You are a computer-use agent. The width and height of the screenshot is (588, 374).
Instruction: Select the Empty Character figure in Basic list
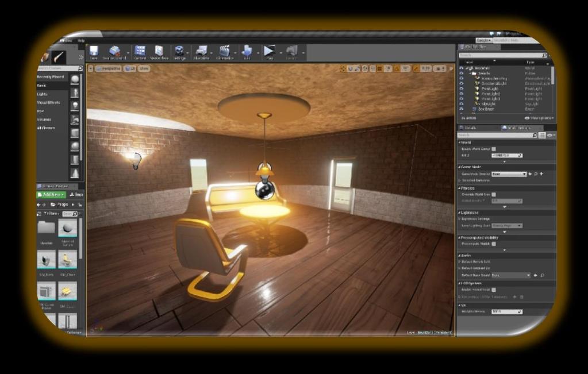tap(75, 92)
